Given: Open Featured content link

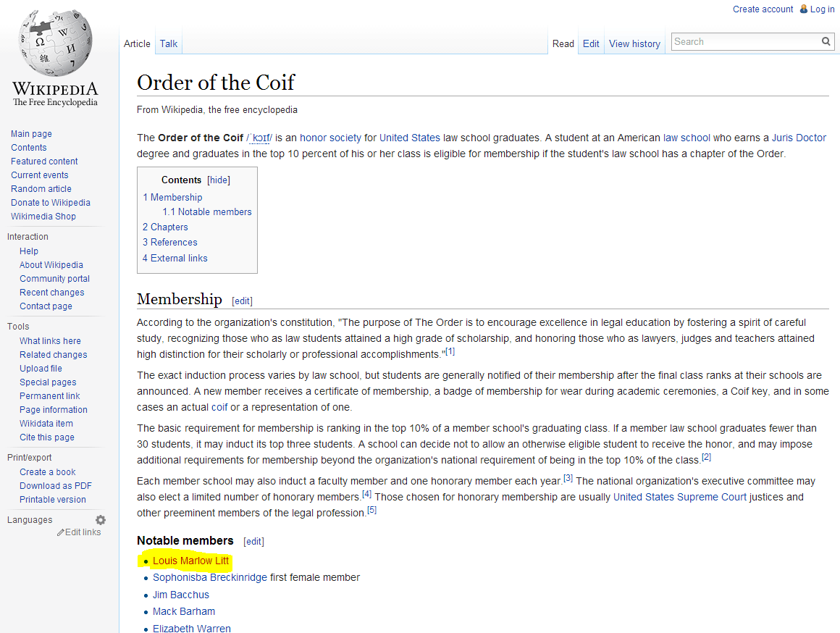Looking at the screenshot, I should [44, 162].
